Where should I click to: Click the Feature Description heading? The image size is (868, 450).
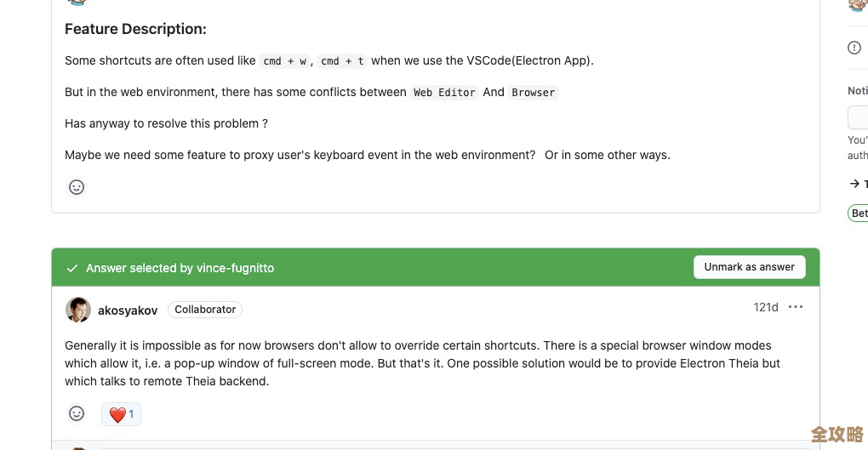click(135, 29)
